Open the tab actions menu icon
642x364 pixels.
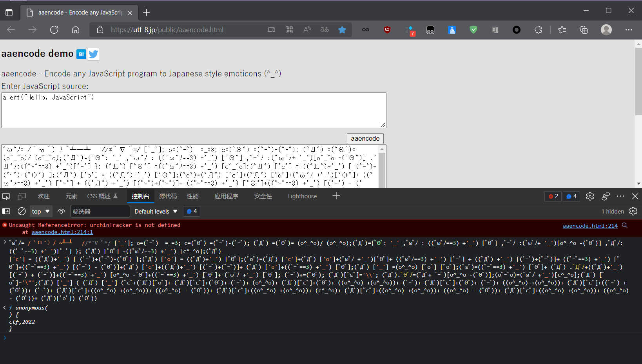point(9,13)
